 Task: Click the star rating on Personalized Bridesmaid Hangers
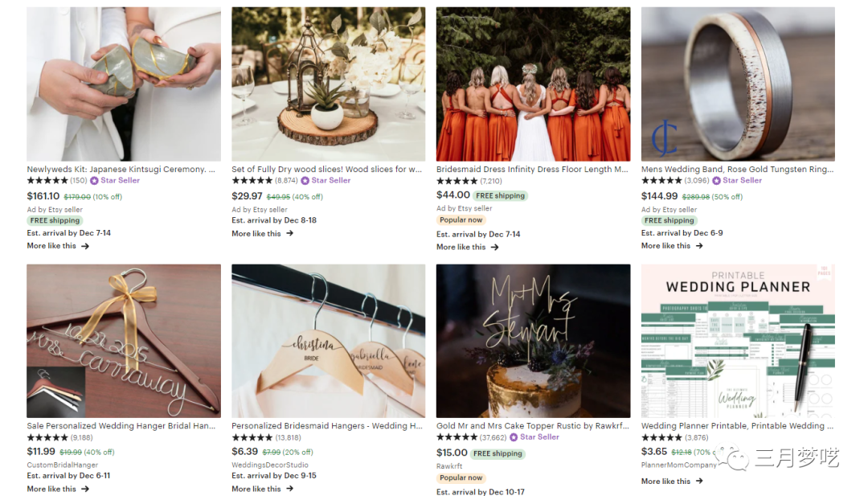[x=252, y=437]
